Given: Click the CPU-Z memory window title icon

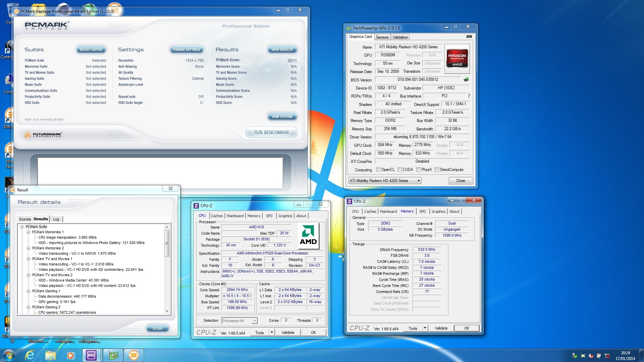Looking at the screenshot, I should (350, 201).
